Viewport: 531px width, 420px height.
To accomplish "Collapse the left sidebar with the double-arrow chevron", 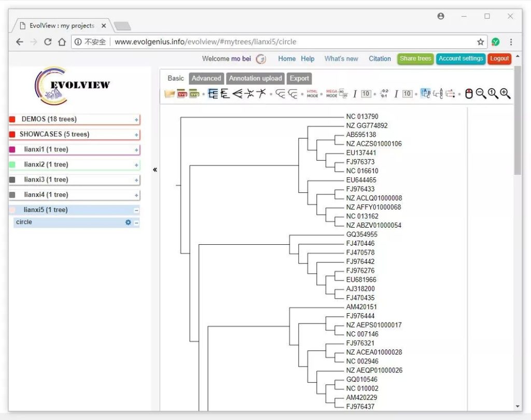I will point(154,169).
